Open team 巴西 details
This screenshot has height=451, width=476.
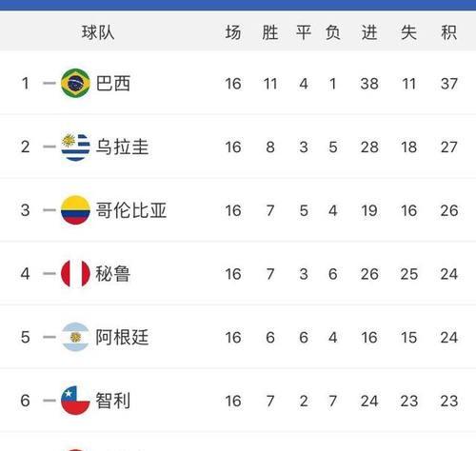(113, 84)
